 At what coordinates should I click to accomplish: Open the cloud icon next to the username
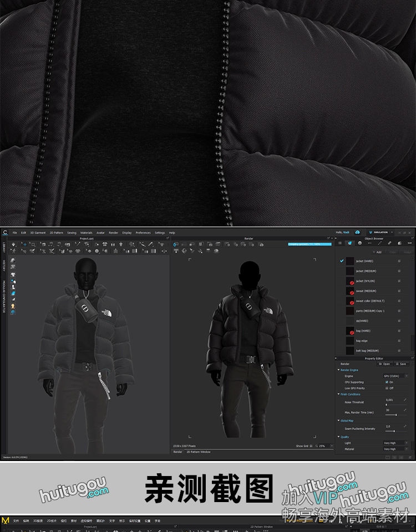(x=358, y=232)
